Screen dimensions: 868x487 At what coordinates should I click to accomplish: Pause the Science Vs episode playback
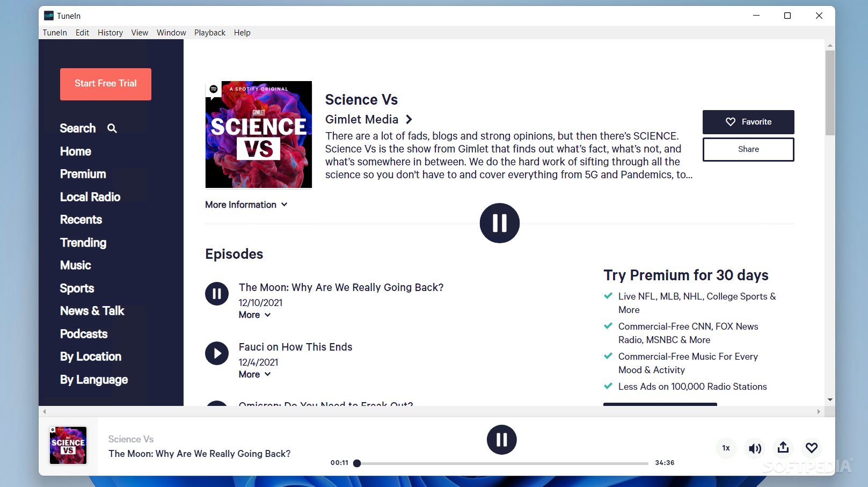point(499,223)
